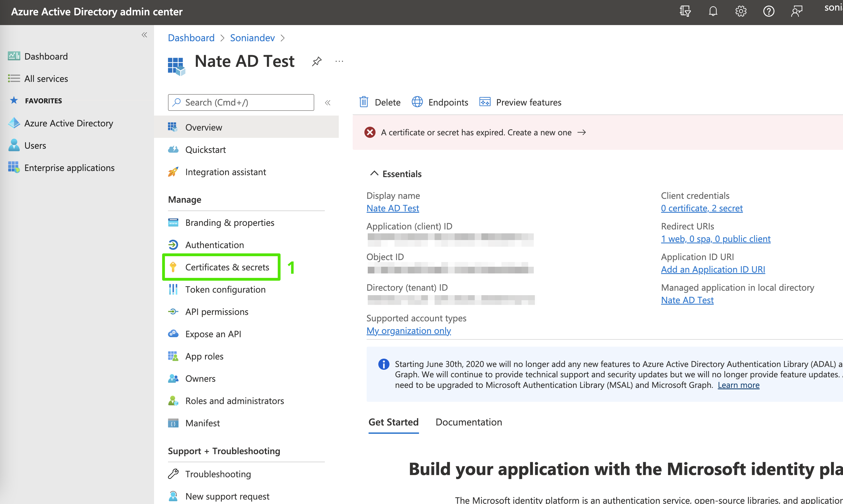
Task: Click the Dashboard breadcrumb link
Action: click(x=191, y=38)
